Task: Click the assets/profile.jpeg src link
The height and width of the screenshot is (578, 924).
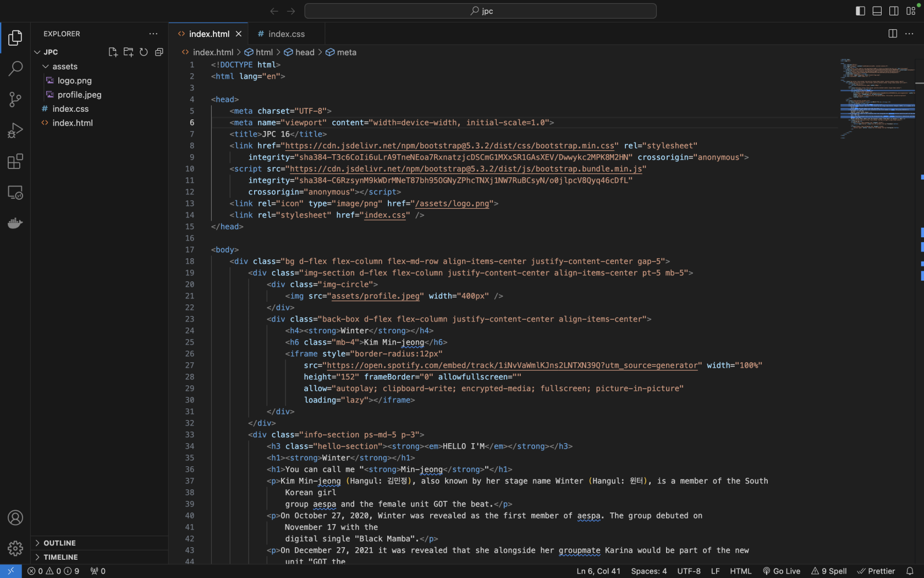Action: click(375, 296)
